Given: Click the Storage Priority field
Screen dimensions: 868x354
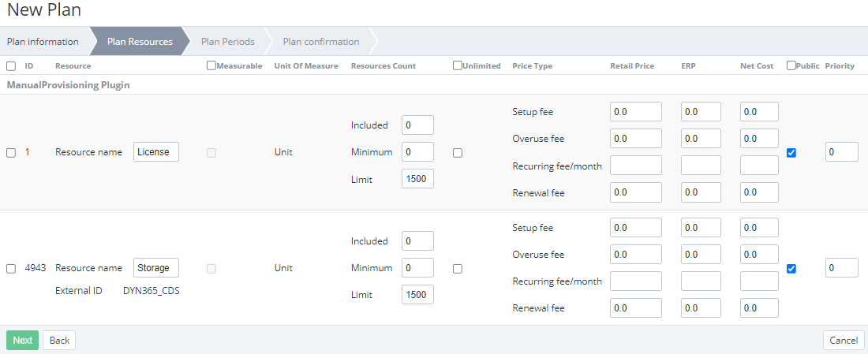Looking at the screenshot, I should click(841, 268).
